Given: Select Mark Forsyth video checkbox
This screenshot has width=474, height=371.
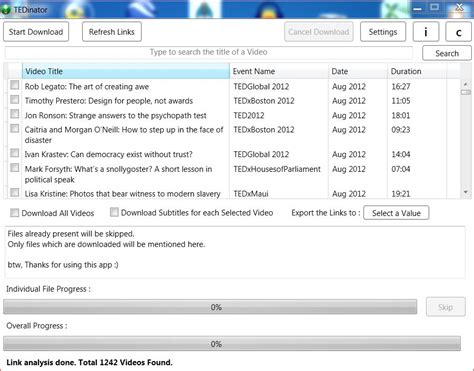Looking at the screenshot, I should (14, 167).
